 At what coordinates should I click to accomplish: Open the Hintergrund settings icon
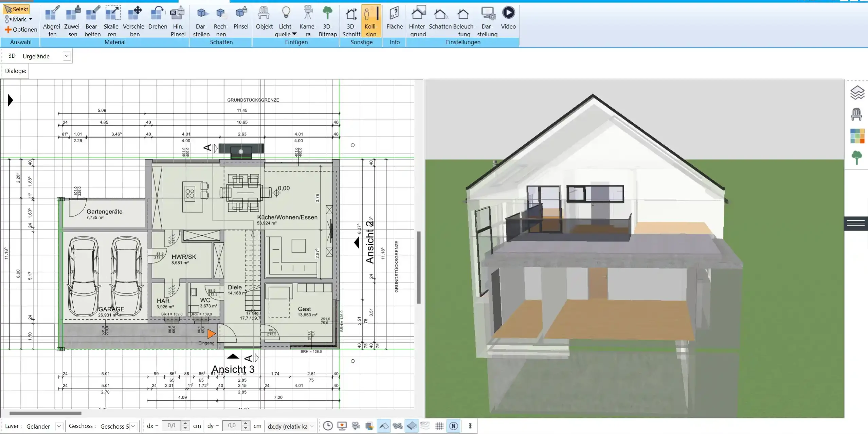[x=418, y=20]
